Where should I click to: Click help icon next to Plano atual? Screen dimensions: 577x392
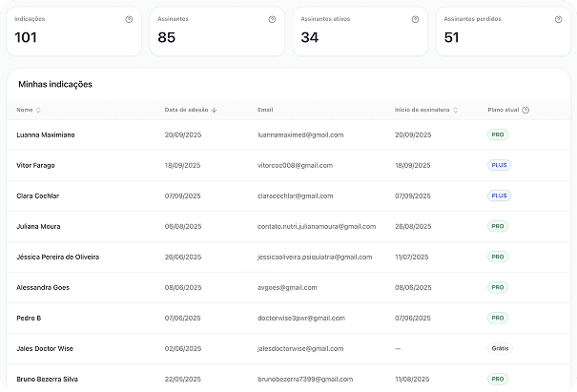[x=525, y=110]
